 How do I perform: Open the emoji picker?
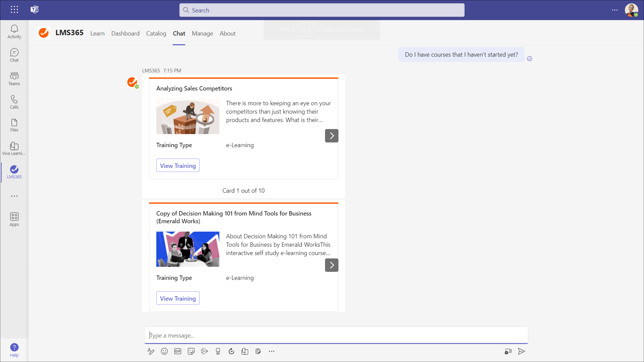(x=164, y=351)
